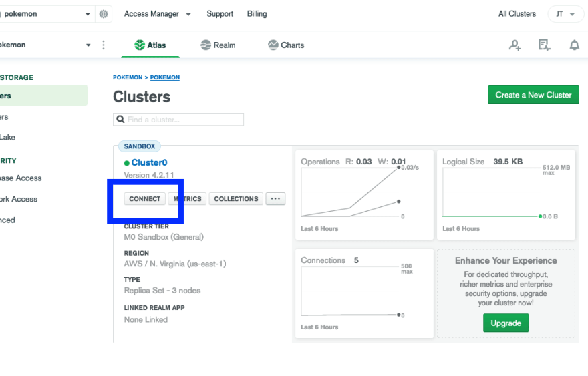
Task: Switch to the Atlas tab
Action: [150, 45]
